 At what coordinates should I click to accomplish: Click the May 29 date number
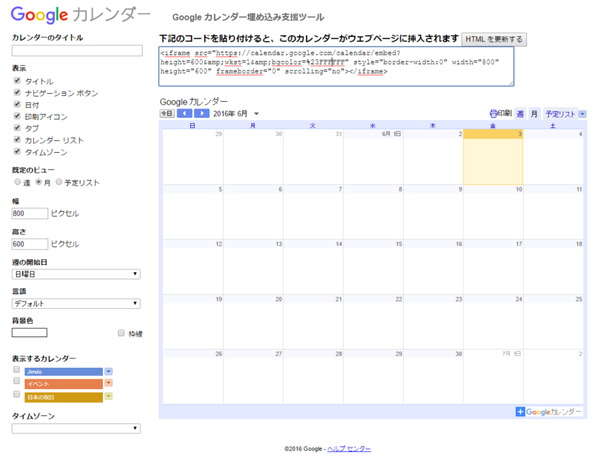click(219, 134)
